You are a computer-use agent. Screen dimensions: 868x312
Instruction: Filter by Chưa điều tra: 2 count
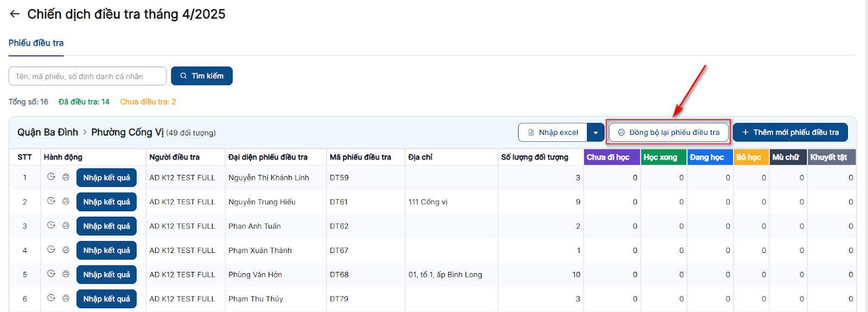click(148, 102)
